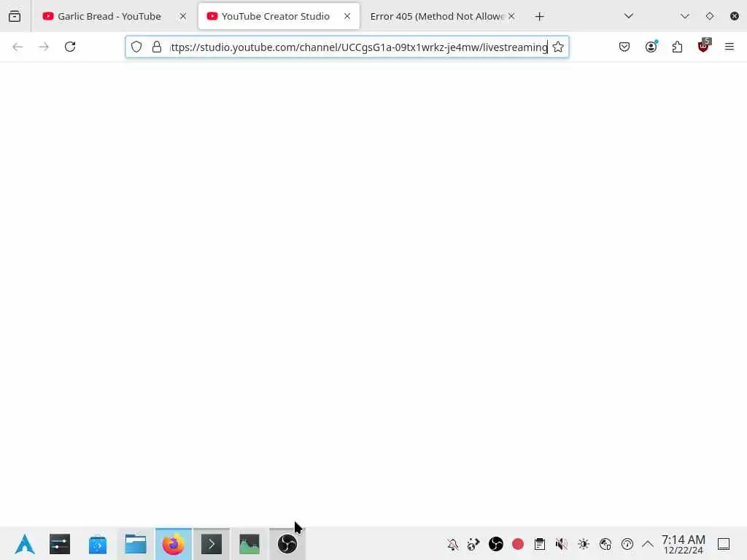Open the updates tray icon
This screenshot has height=560, width=747.
(627, 544)
